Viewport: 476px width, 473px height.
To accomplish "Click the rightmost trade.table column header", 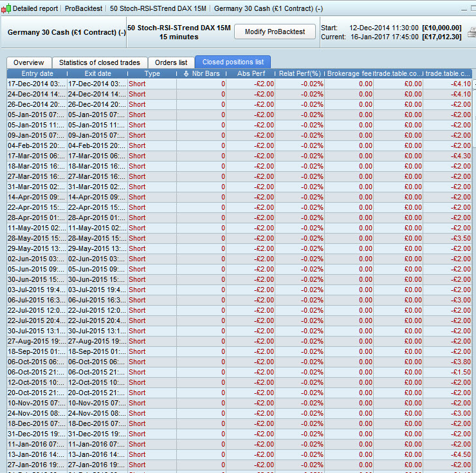I will [x=448, y=74].
